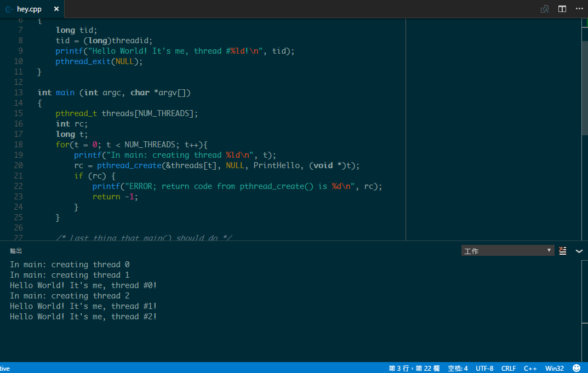Split the editor into two columns
Image resolution: width=588 pixels, height=373 pixels.
[562, 9]
